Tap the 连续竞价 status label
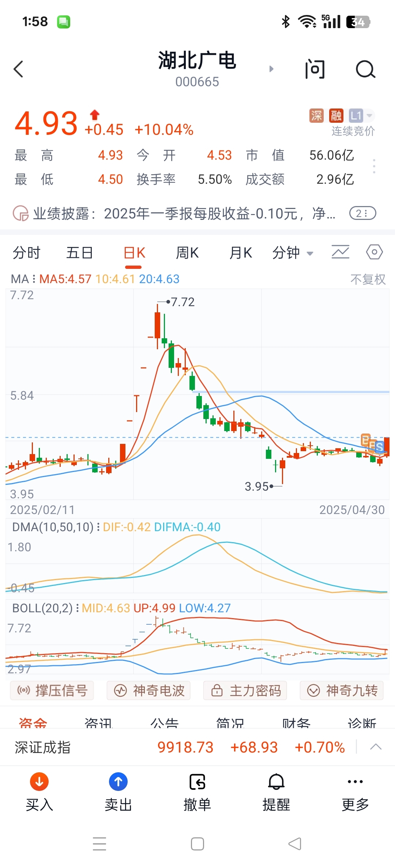395x868 pixels. pos(353,131)
